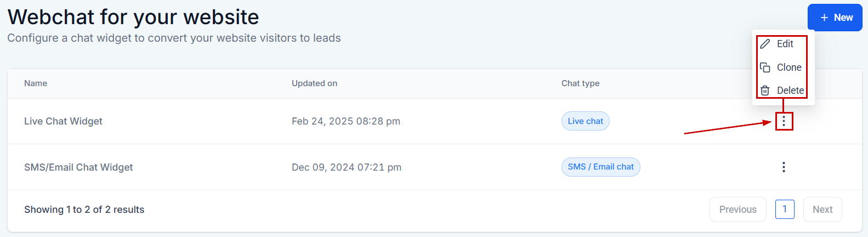The height and width of the screenshot is (237, 868).
Task: Open three-dot menu for Live Chat Widget
Action: tap(784, 121)
